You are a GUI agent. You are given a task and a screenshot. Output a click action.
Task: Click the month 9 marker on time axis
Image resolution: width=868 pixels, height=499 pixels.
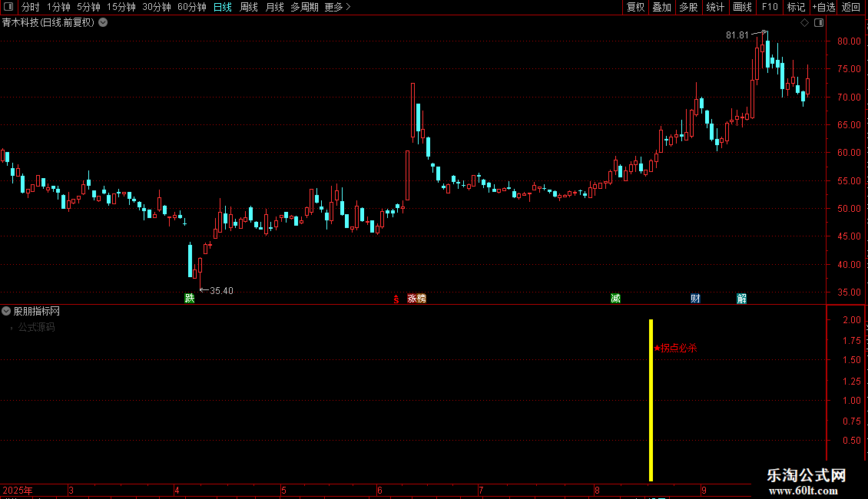[x=704, y=491]
